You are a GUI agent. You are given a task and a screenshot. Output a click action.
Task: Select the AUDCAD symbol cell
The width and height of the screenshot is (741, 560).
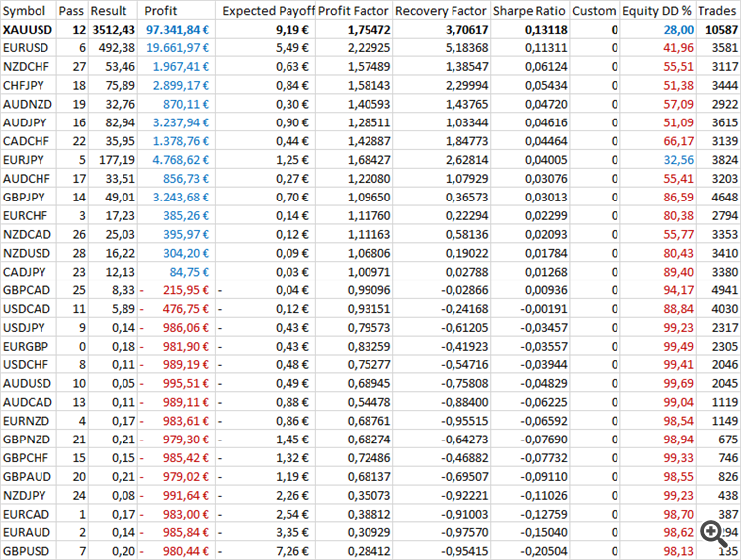tap(27, 402)
